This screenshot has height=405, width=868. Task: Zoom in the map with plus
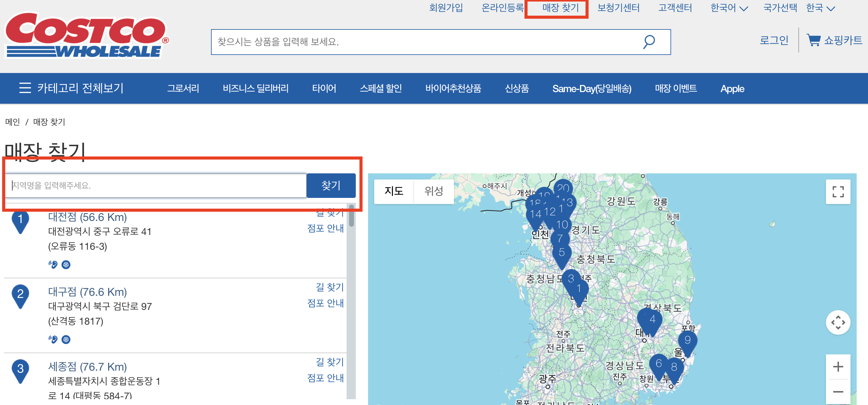click(838, 367)
